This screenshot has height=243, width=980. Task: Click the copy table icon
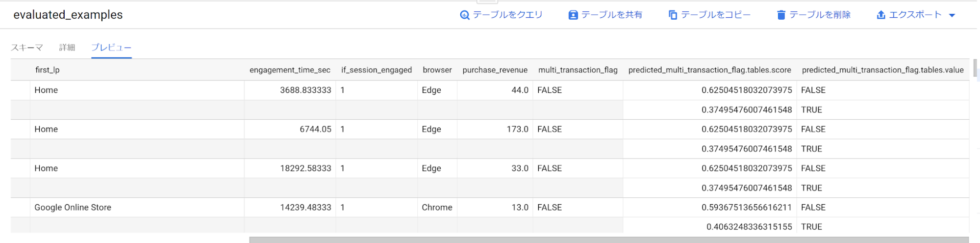click(673, 15)
